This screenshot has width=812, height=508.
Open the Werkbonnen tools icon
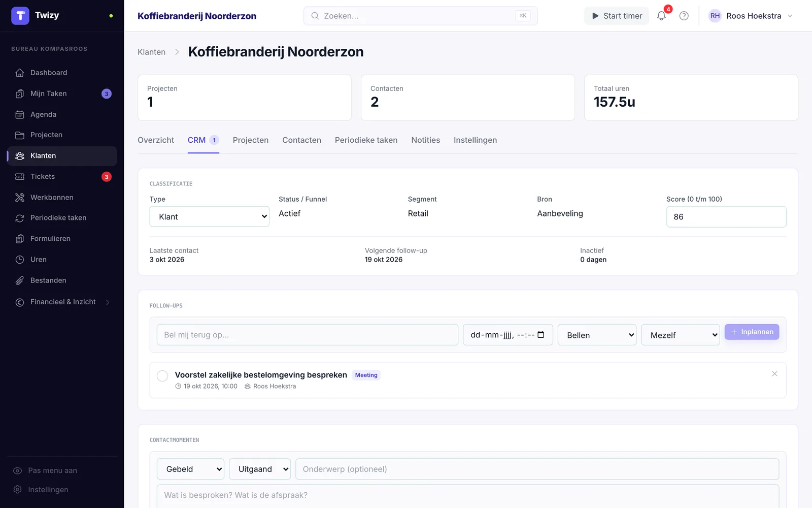(x=20, y=198)
